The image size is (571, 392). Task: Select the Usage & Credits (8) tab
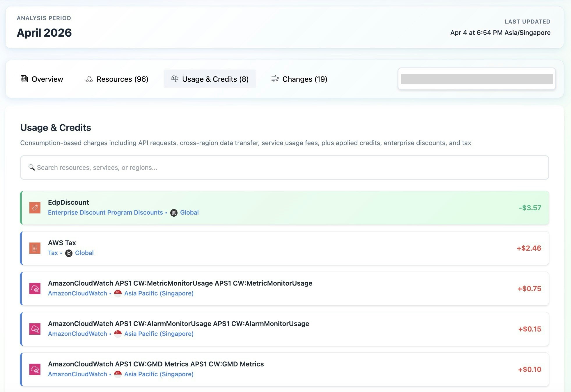(x=210, y=79)
